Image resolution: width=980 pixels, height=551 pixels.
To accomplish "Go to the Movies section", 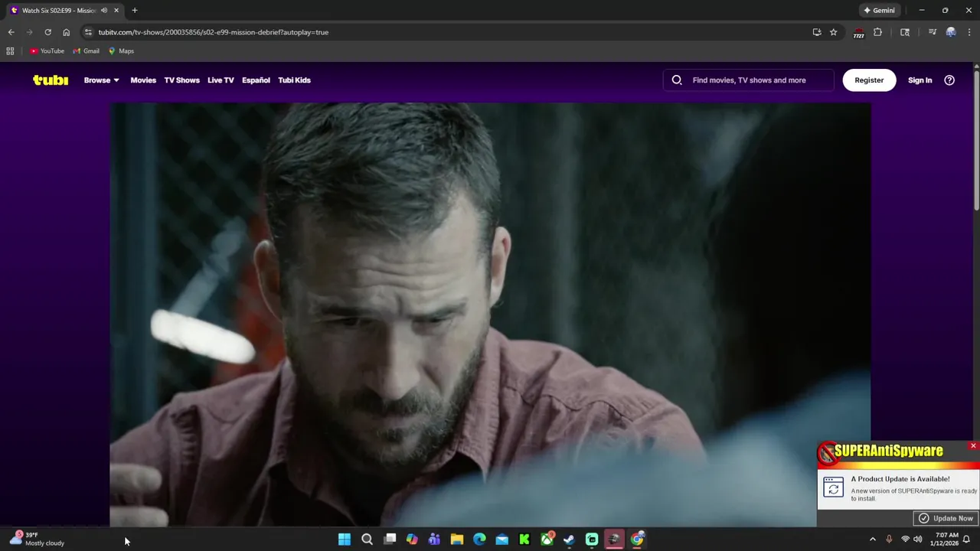I will [x=143, y=80].
